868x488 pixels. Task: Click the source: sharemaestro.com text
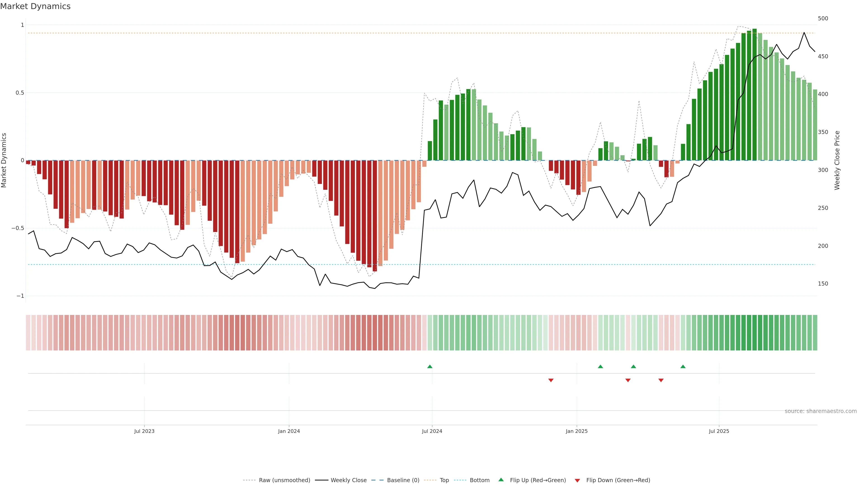pyautogui.click(x=821, y=411)
